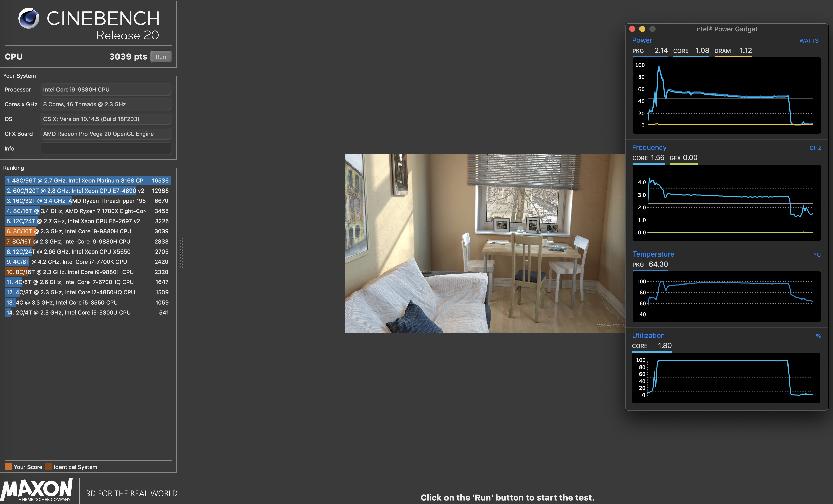This screenshot has width=833, height=504.
Task: Click the MAXON logo at bottom left
Action: (x=37, y=490)
